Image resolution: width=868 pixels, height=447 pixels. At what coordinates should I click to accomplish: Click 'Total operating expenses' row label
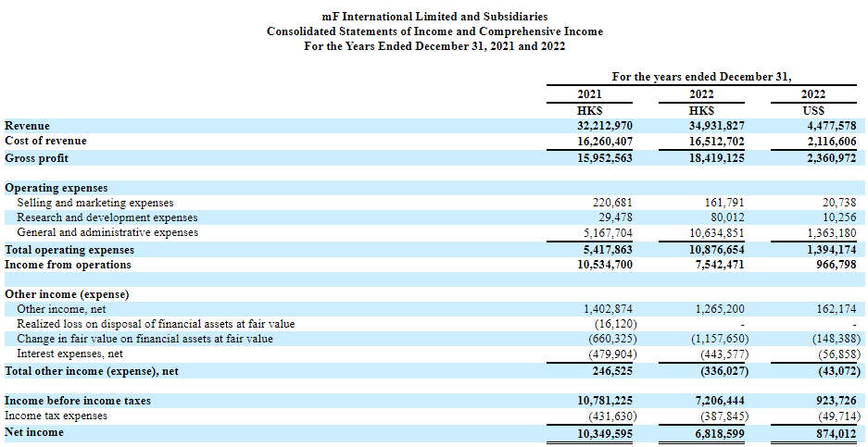69,250
